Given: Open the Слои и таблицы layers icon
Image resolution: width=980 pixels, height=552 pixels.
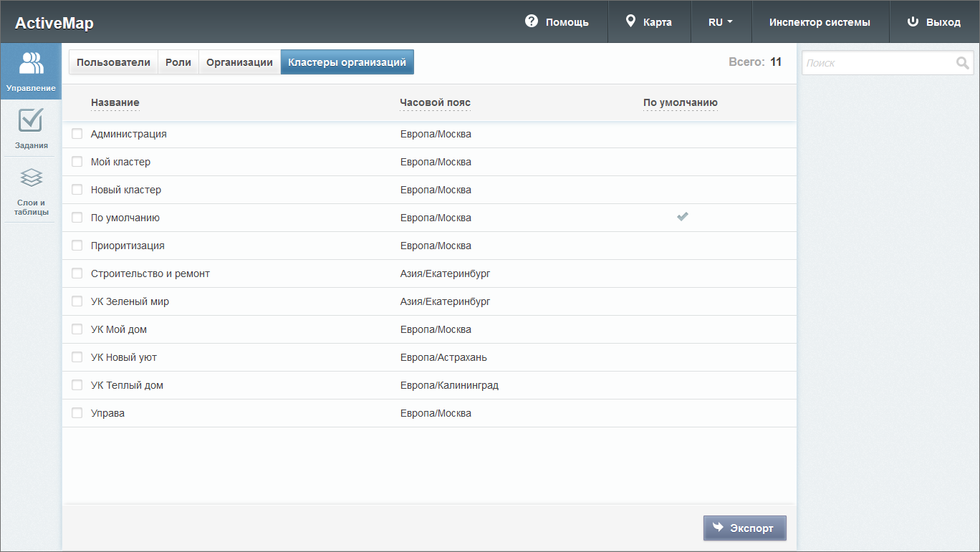Looking at the screenshot, I should point(31,178).
